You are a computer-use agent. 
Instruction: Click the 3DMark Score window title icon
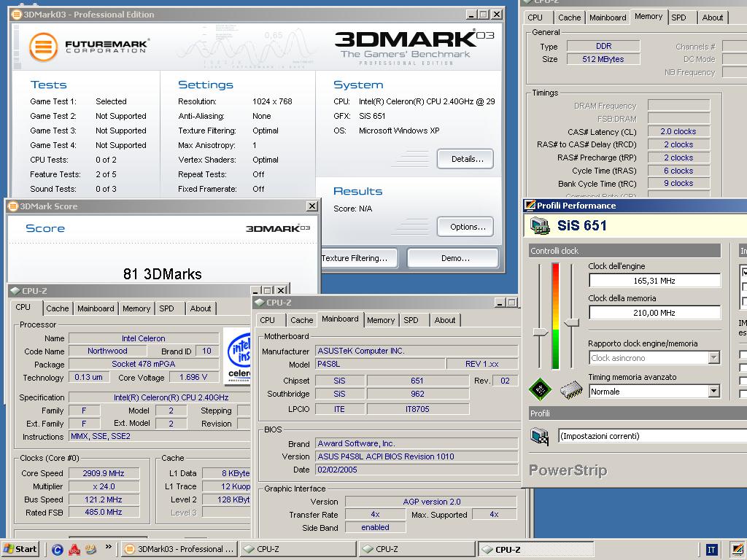[x=13, y=206]
